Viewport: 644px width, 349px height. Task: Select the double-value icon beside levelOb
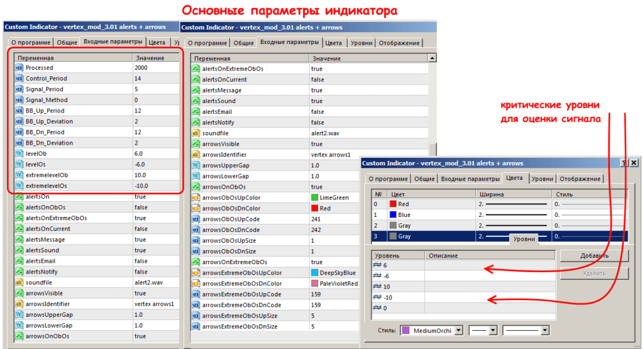[19, 153]
